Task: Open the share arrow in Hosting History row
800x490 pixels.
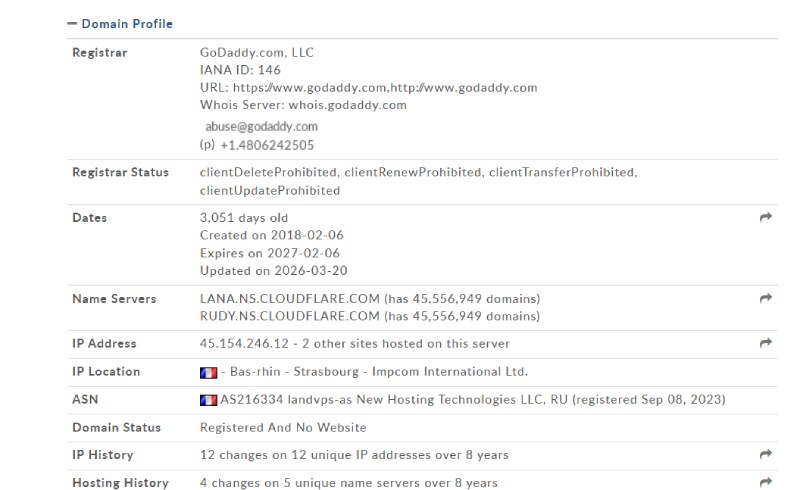Action: (x=765, y=482)
